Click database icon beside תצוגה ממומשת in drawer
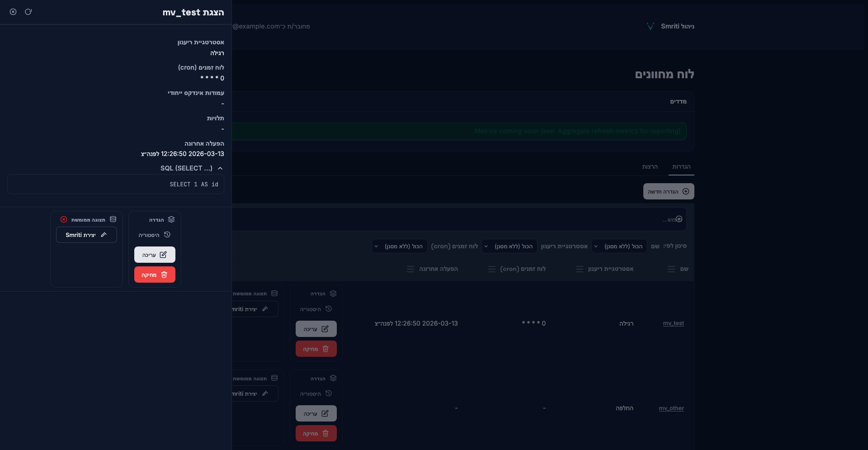868x450 pixels. pyautogui.click(x=113, y=219)
